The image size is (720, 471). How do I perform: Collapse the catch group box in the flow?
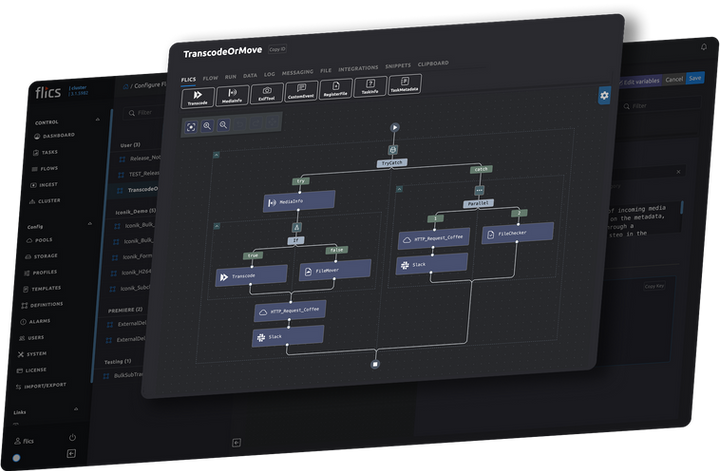(399, 189)
